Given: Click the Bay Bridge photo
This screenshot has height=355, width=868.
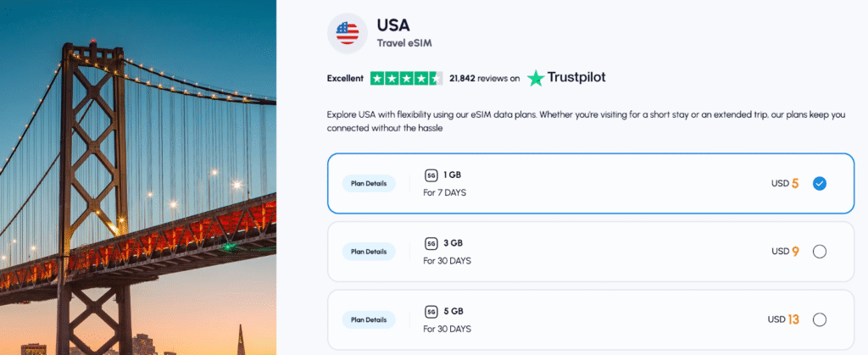Looking at the screenshot, I should coord(137,177).
